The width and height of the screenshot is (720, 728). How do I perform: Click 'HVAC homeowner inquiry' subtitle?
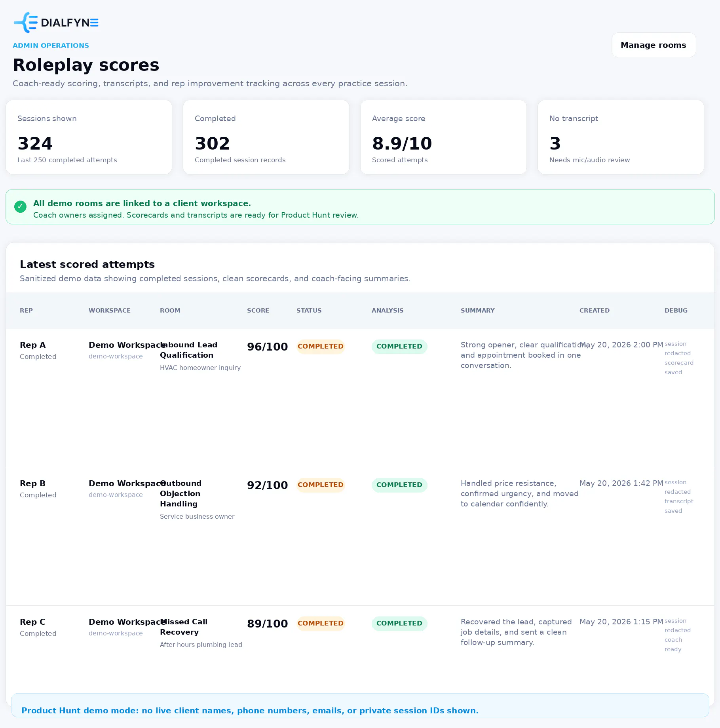200,368
